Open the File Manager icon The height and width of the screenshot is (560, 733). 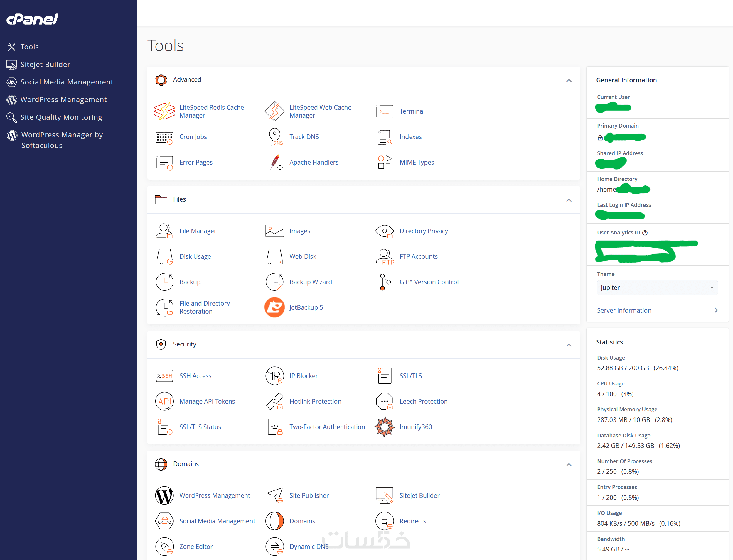(x=164, y=231)
